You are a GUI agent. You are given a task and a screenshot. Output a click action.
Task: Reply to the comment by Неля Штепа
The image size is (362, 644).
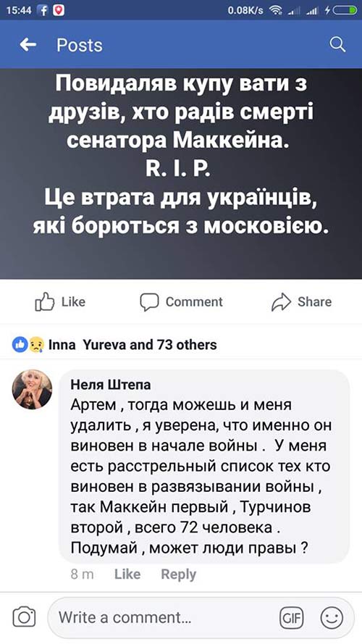179,574
